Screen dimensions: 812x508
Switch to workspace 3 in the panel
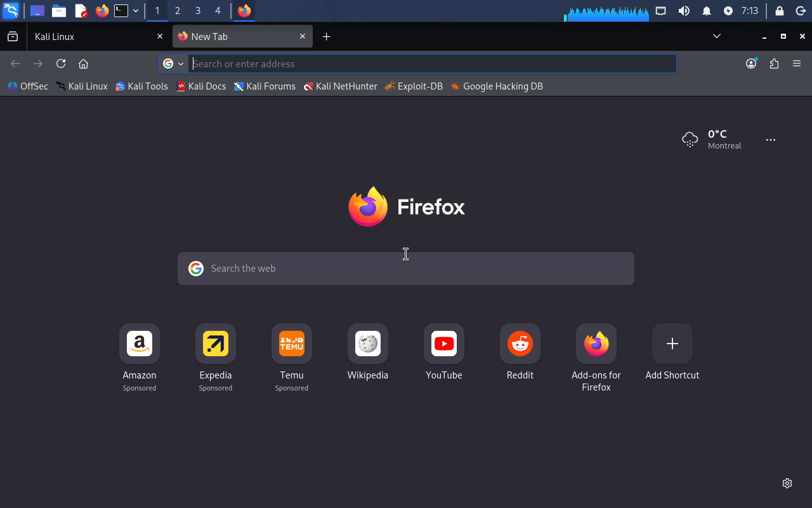198,11
